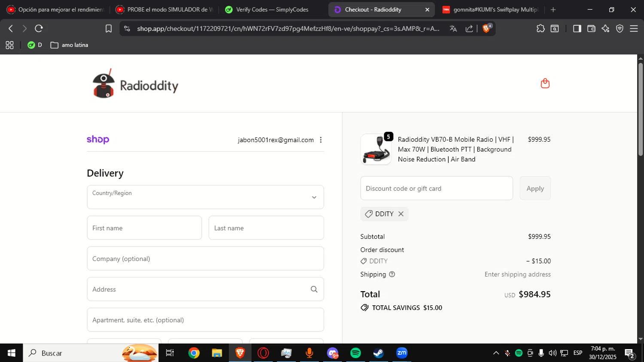Click the Discount code or gift card field
Viewport: 644px width, 362px height.
tap(437, 188)
